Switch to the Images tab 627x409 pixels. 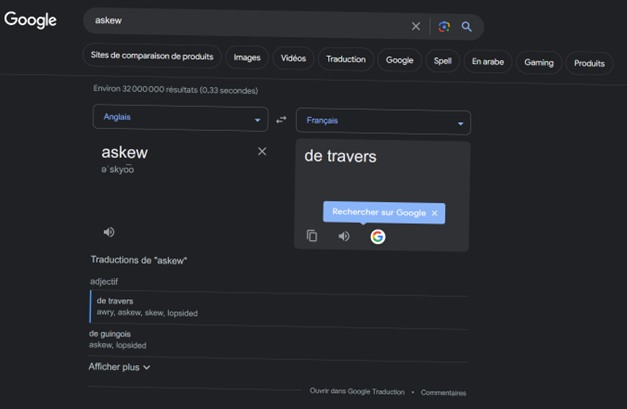pos(247,58)
